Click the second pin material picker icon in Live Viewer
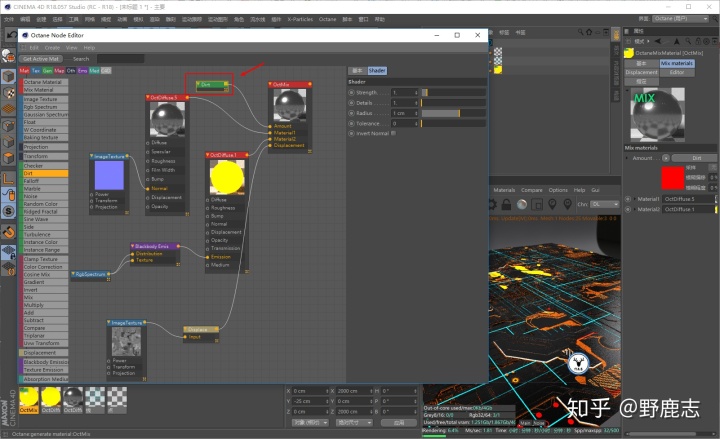This screenshot has width=720, height=439. 568,204
